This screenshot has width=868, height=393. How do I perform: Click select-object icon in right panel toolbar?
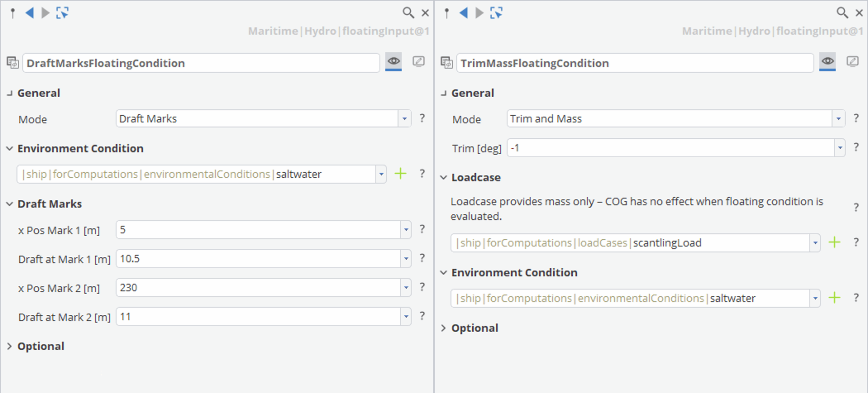click(496, 13)
